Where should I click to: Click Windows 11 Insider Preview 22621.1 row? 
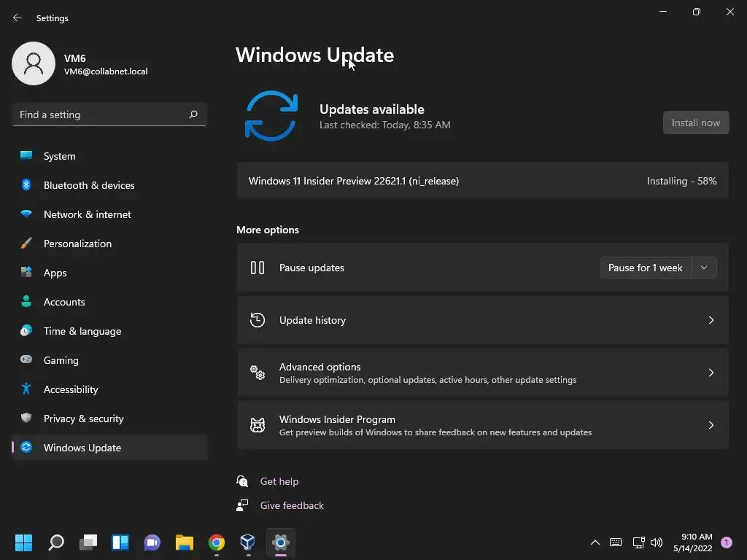(483, 181)
